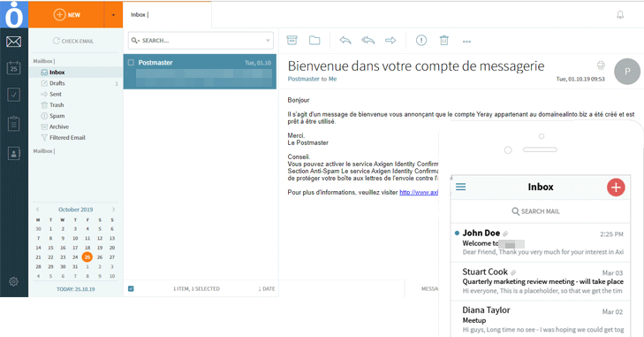Tap red compose plus in the mobile preview

[616, 188]
